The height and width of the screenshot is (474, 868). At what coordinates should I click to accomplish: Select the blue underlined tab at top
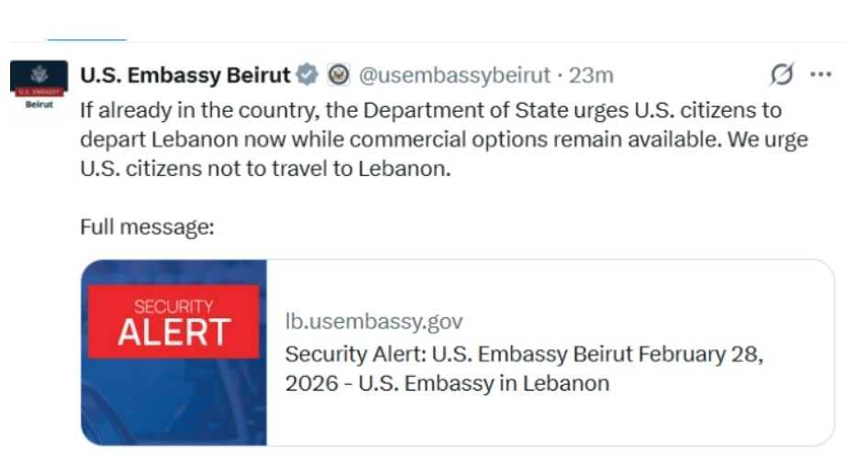(x=86, y=39)
